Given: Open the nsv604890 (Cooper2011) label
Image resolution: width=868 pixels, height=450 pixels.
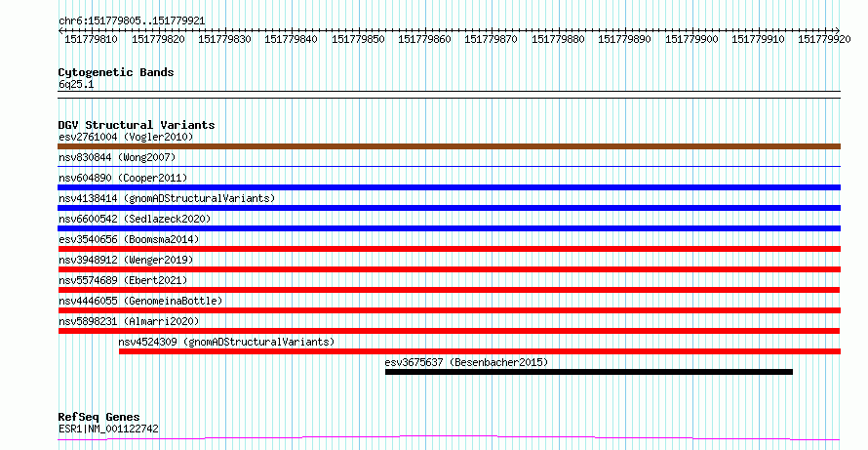Looking at the screenshot, I should point(123,178).
